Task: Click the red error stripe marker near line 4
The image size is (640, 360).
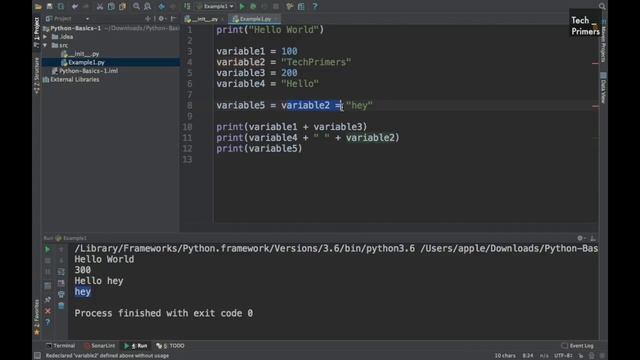Action: point(595,63)
